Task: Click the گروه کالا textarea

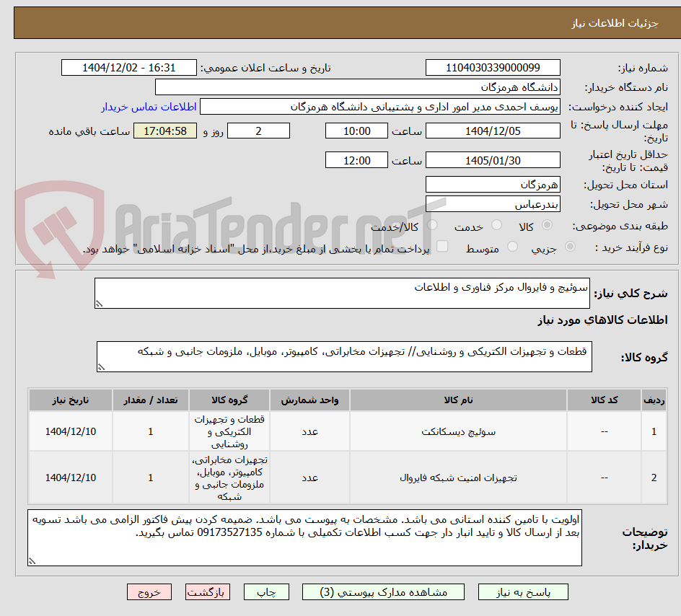Action: (x=344, y=356)
